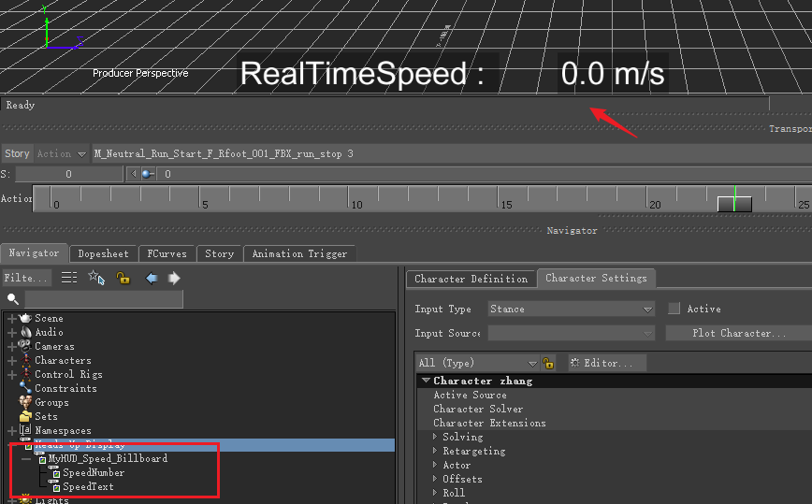Click the list view icon beside Filter

pyautogui.click(x=69, y=278)
